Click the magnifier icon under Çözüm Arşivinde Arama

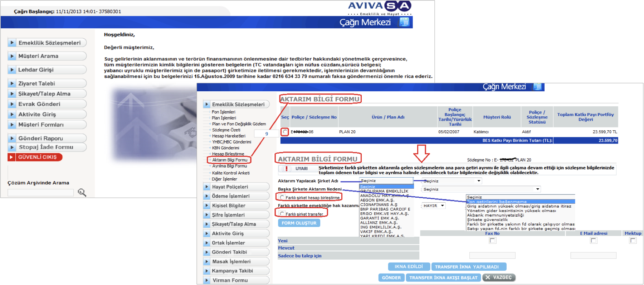click(82, 193)
